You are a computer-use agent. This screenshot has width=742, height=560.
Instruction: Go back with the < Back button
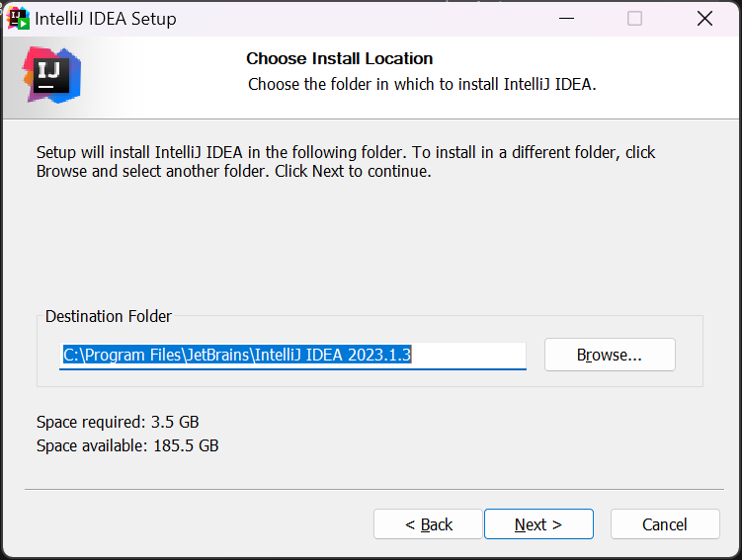click(428, 524)
